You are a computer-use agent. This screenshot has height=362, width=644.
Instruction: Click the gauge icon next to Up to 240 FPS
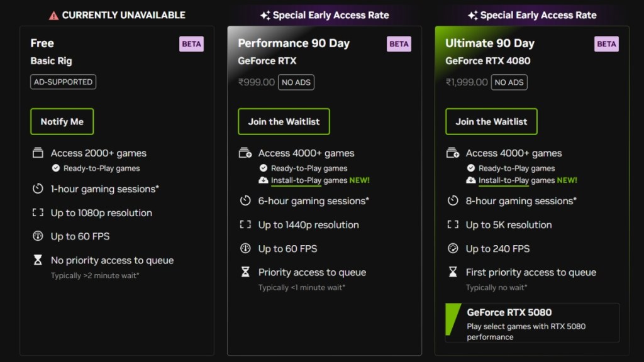(453, 248)
